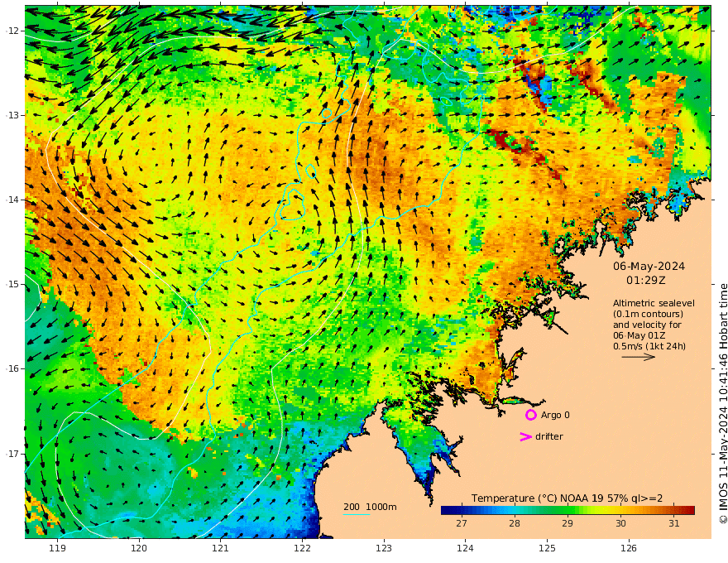This screenshot has height=563, width=728.
Task: Click the "Altimetric sealevel" text
Action: point(654,303)
